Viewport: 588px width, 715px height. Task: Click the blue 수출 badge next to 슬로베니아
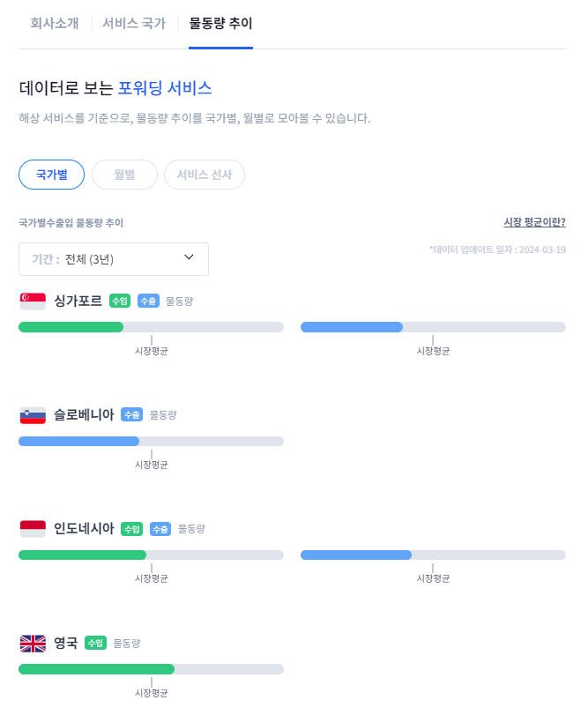(x=131, y=415)
